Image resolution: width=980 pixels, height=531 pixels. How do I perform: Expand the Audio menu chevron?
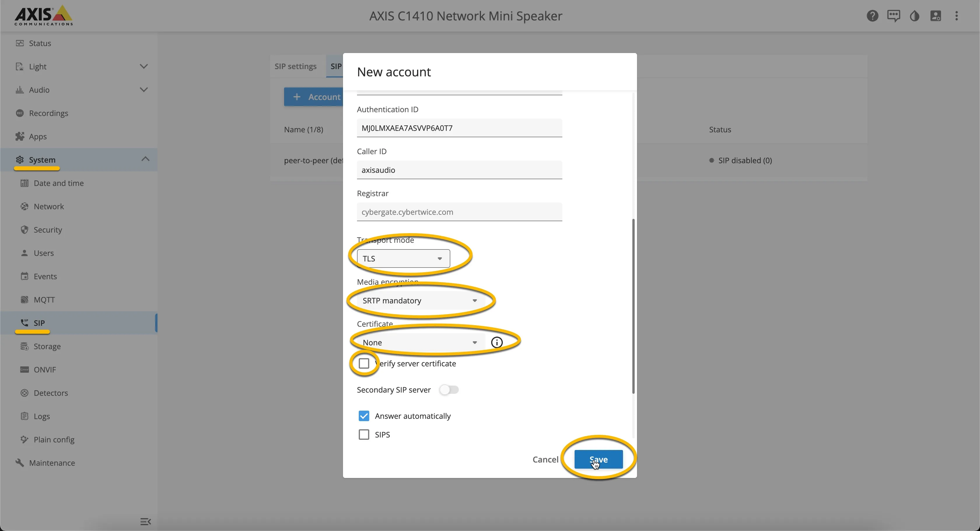(x=143, y=90)
